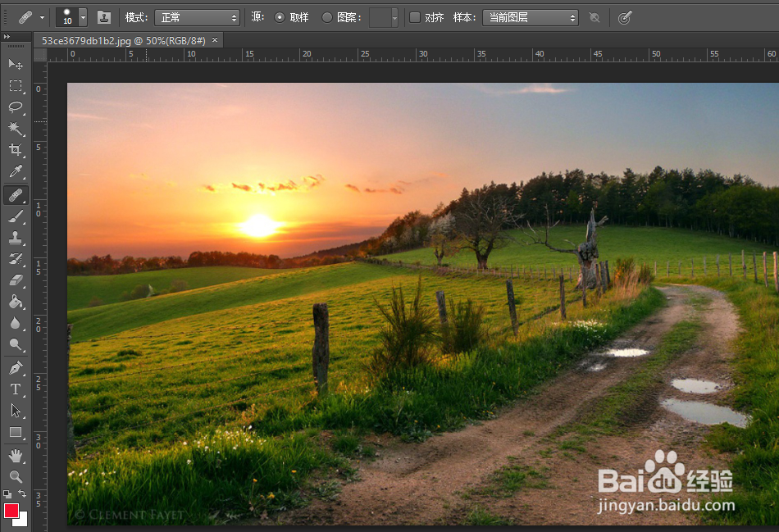Reset to default foreground and background colors

7,494
